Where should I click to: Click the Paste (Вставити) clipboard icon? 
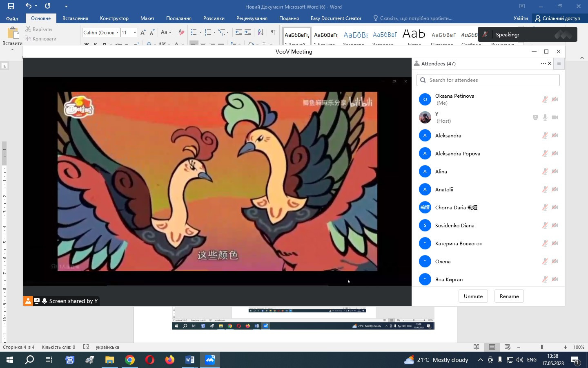[13, 33]
